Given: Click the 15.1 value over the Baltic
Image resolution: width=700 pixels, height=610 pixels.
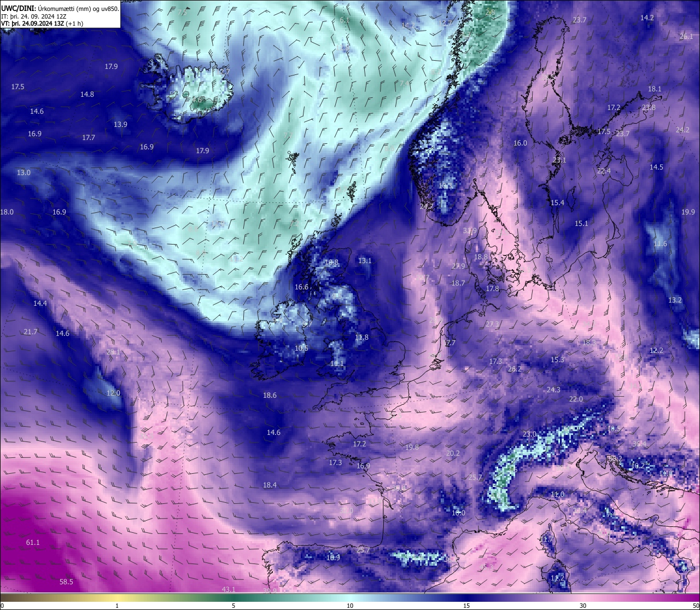Looking at the screenshot, I should coord(581,223).
